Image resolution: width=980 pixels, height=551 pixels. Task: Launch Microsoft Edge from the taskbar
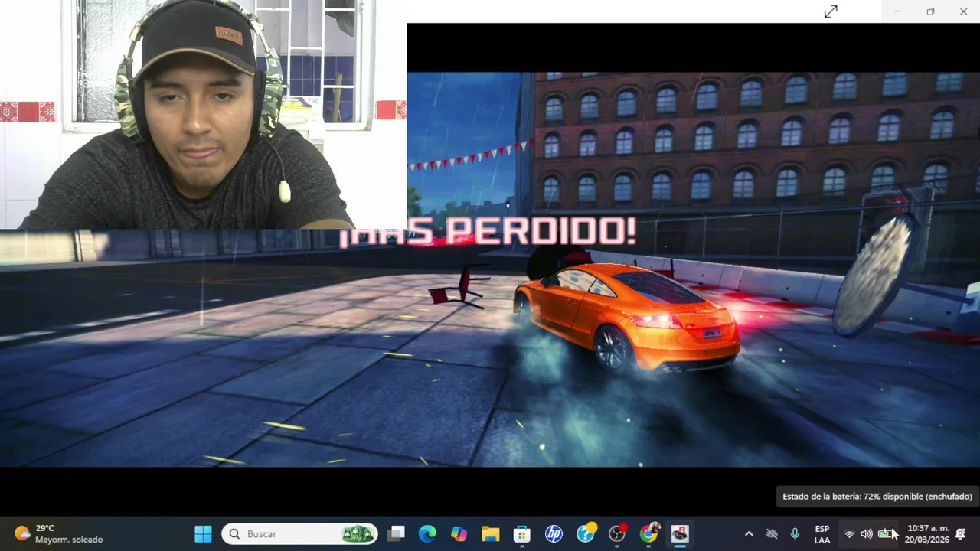tap(427, 533)
